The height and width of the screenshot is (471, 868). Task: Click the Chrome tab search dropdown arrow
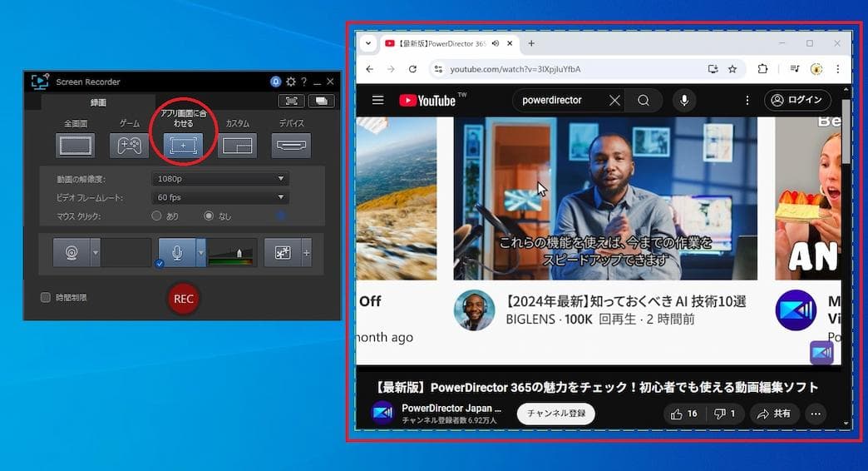368,43
